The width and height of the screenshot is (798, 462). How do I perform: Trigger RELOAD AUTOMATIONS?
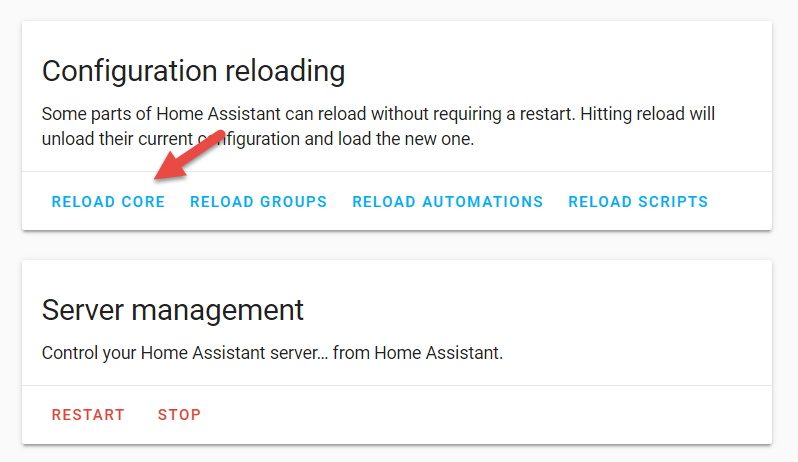tap(447, 202)
